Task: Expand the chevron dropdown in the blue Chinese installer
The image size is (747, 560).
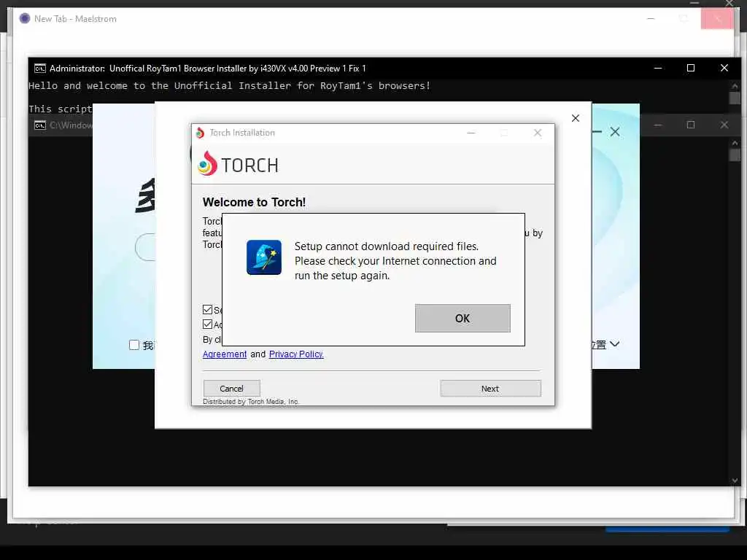Action: (x=614, y=344)
